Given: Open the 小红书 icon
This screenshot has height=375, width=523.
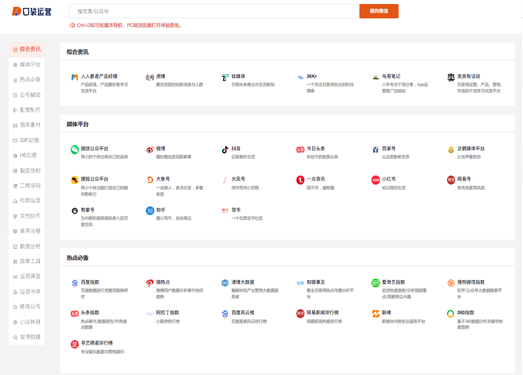Looking at the screenshot, I should 376,180.
